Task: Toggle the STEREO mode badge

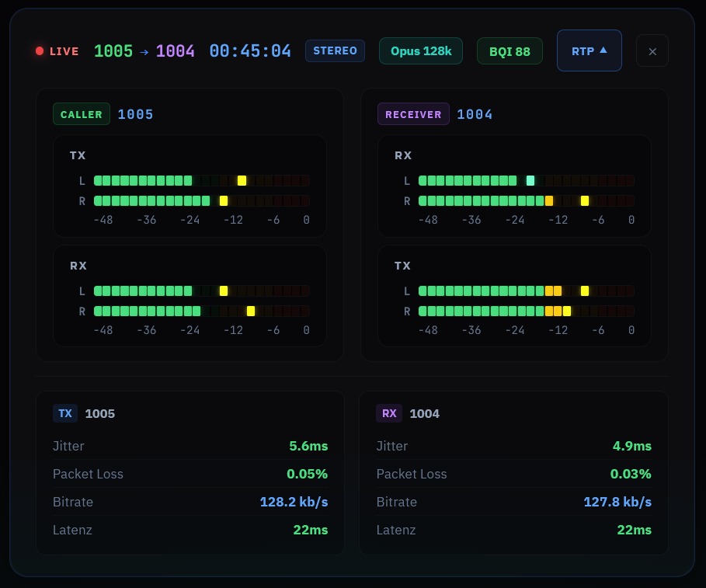Action: (335, 50)
